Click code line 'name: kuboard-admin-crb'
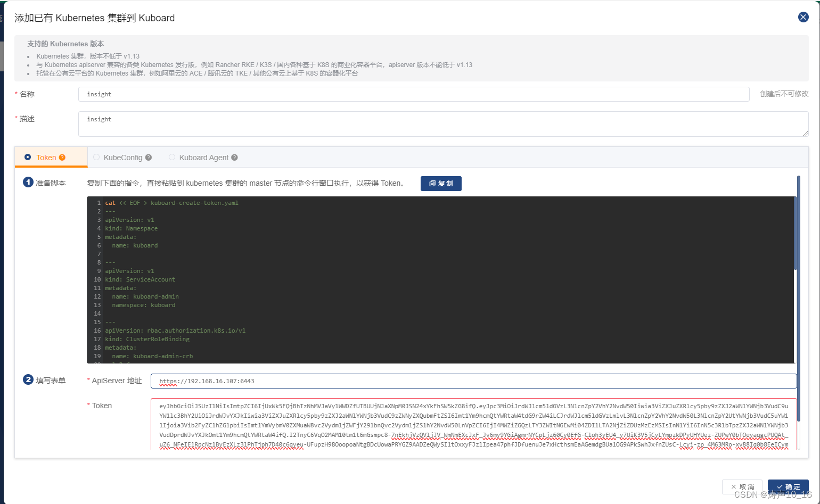The image size is (820, 504). click(x=152, y=356)
